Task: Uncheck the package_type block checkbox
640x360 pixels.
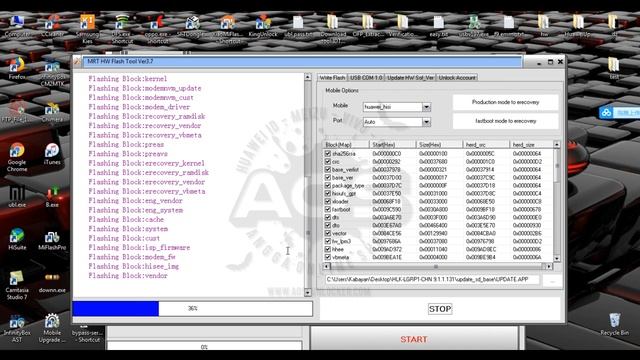Action: click(327, 185)
